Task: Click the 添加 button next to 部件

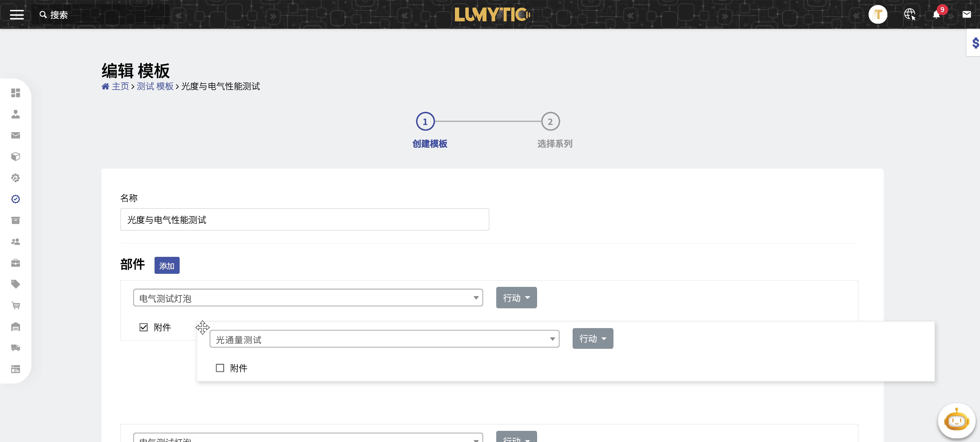Action: coord(167,266)
